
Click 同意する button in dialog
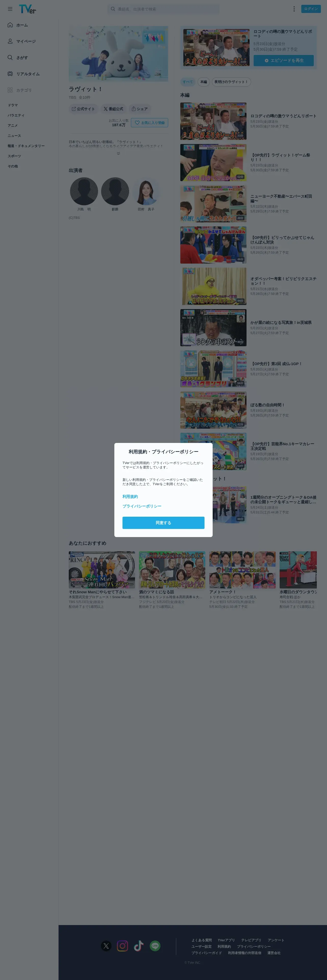tap(163, 523)
